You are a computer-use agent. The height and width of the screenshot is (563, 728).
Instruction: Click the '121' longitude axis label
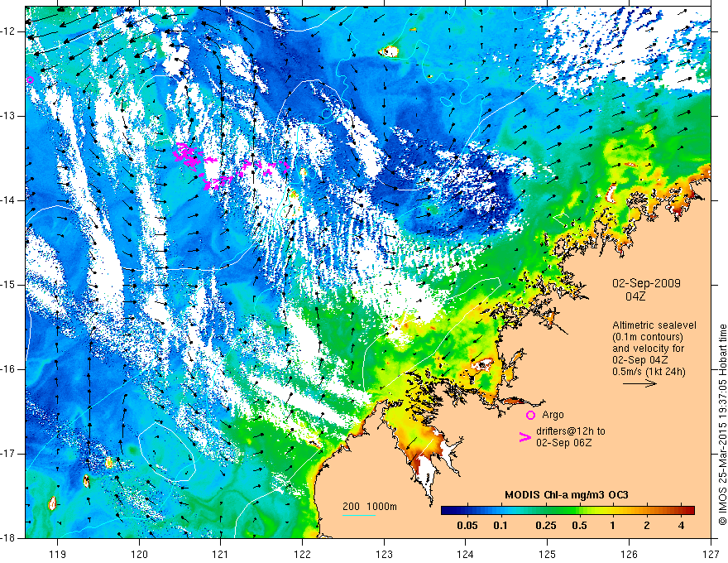pos(221,554)
